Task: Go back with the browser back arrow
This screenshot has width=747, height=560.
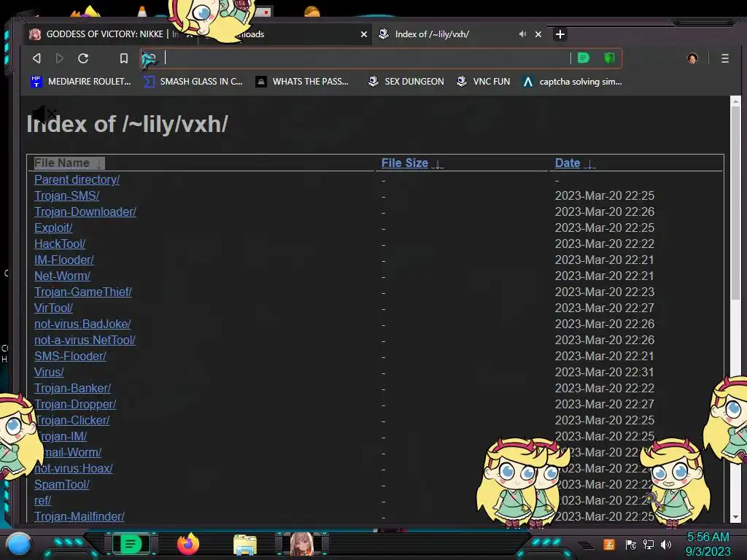Action: 36,58
